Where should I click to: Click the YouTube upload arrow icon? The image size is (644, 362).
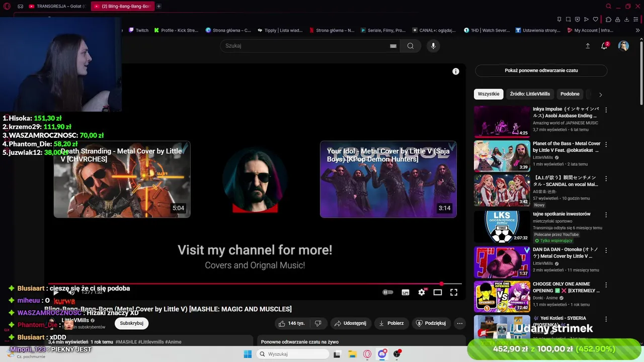[588, 46]
